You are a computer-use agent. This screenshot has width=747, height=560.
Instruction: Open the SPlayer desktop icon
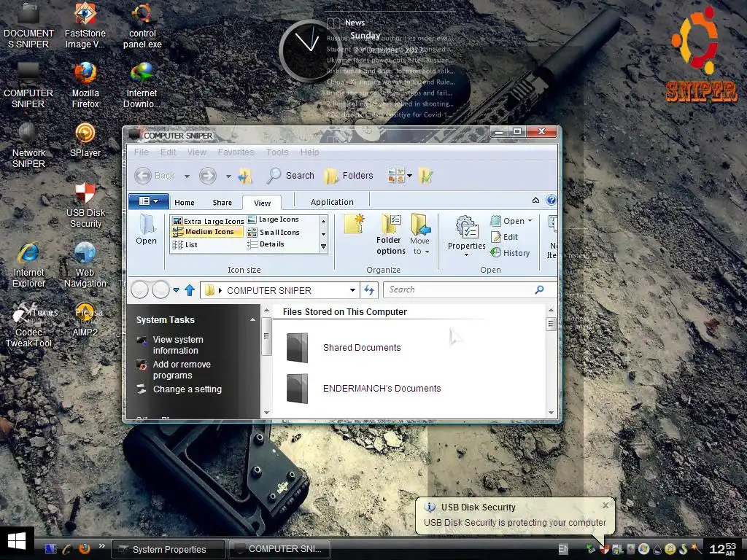click(85, 139)
